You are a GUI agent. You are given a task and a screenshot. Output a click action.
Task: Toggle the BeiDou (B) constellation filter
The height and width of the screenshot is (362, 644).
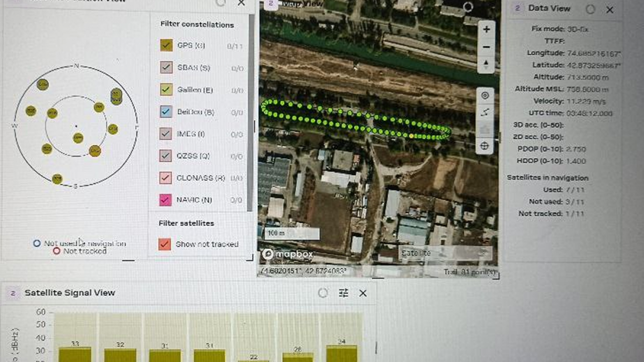click(x=166, y=112)
